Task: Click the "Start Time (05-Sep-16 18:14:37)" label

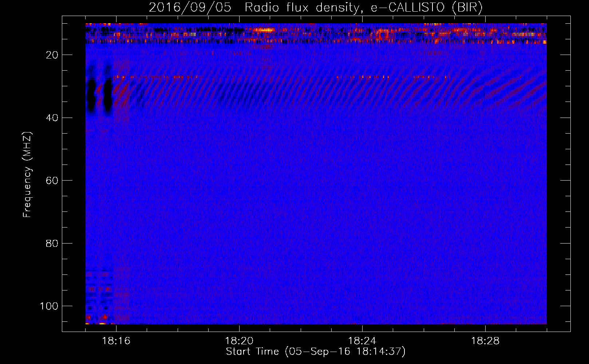Action: tap(316, 352)
